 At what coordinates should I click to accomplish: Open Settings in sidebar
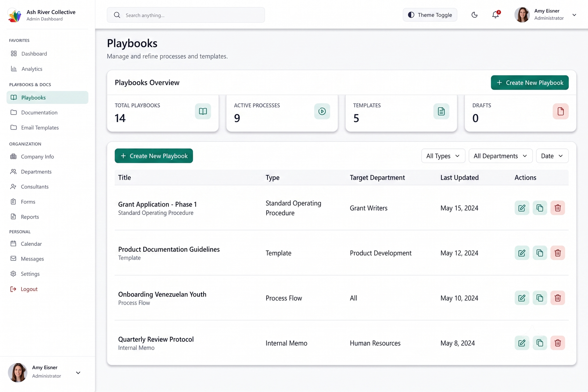pyautogui.click(x=47, y=274)
